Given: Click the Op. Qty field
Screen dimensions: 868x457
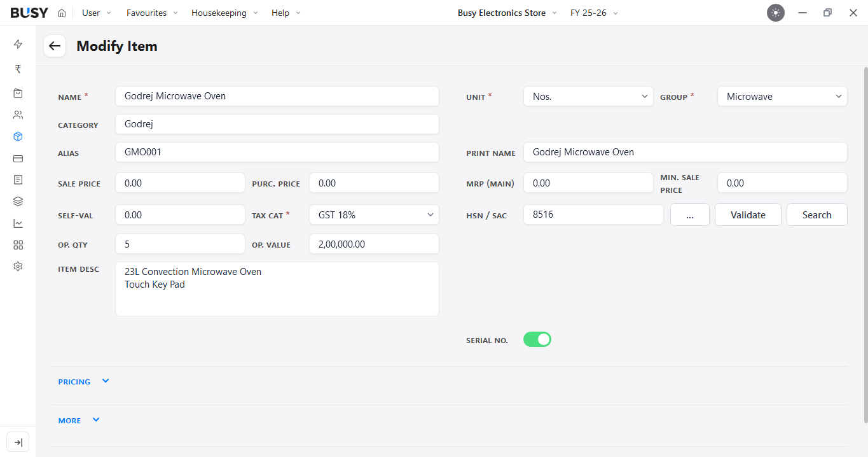Looking at the screenshot, I should tap(180, 244).
